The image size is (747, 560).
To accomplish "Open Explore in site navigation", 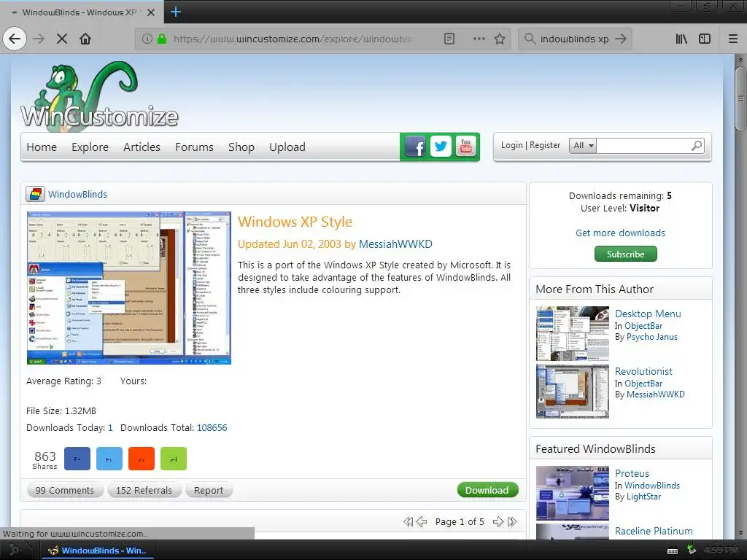I will pos(90,147).
